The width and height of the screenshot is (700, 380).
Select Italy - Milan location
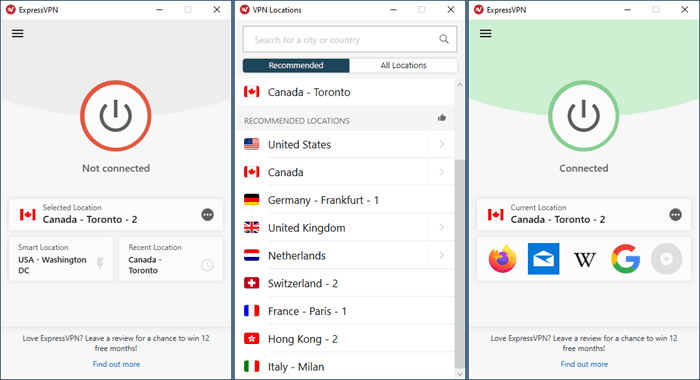coord(345,367)
